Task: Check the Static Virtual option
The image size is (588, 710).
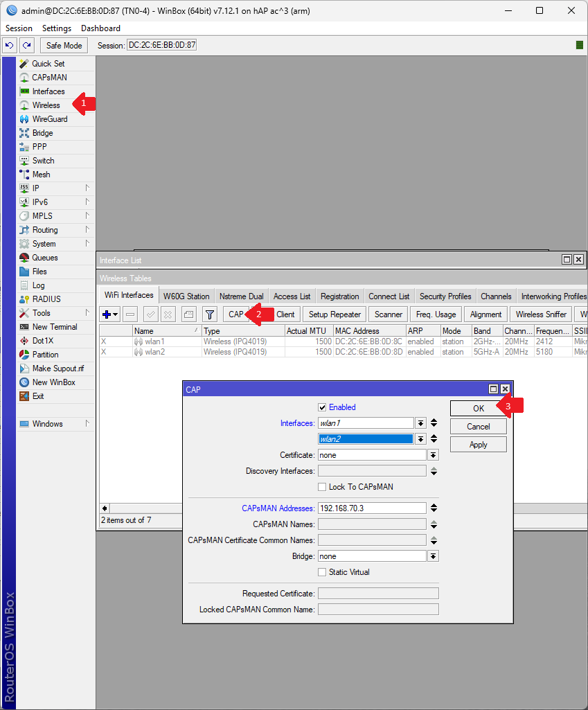Action: click(321, 571)
